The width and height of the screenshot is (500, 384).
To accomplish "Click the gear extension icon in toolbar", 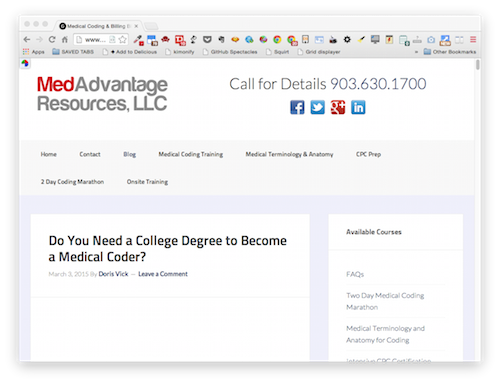I will point(347,40).
